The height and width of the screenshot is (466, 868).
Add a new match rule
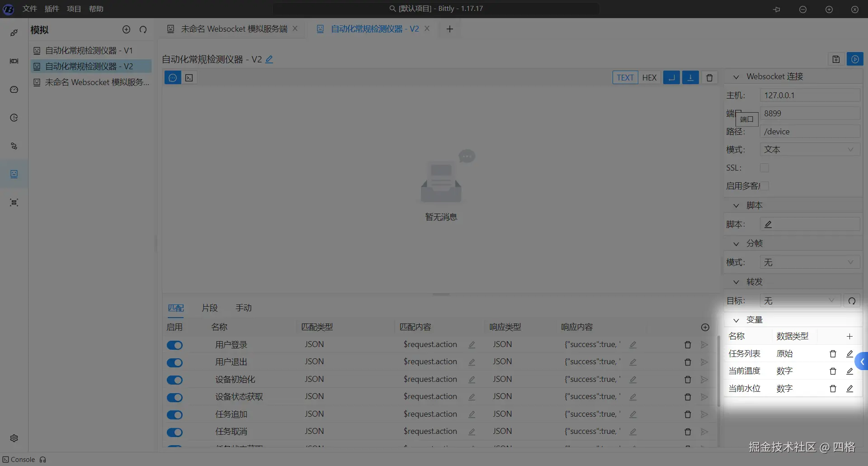pos(705,327)
